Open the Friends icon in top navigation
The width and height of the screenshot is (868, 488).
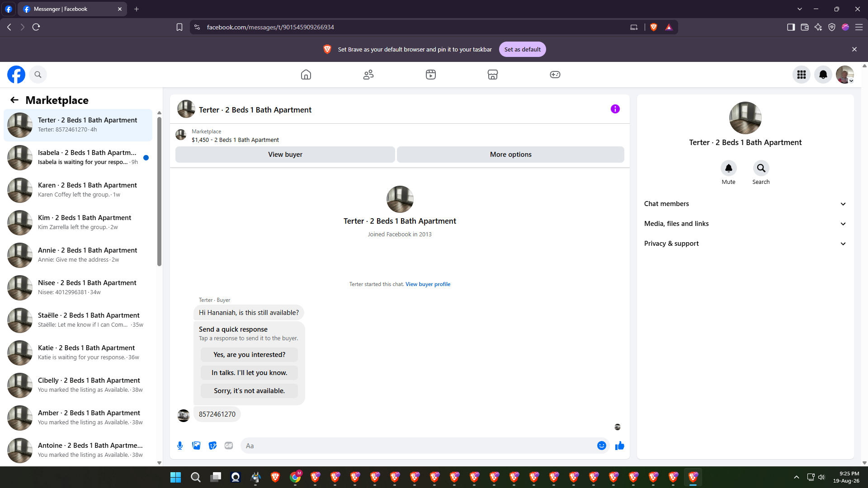pos(368,75)
